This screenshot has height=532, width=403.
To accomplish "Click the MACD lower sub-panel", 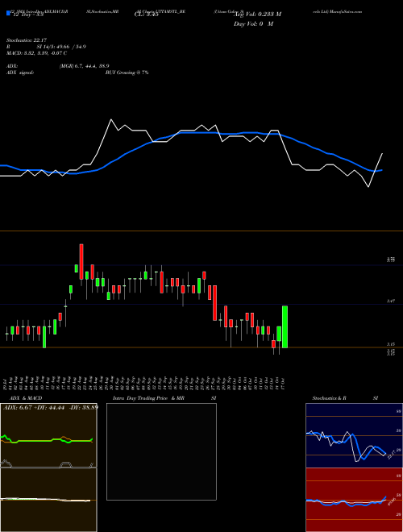I will (48, 500).
